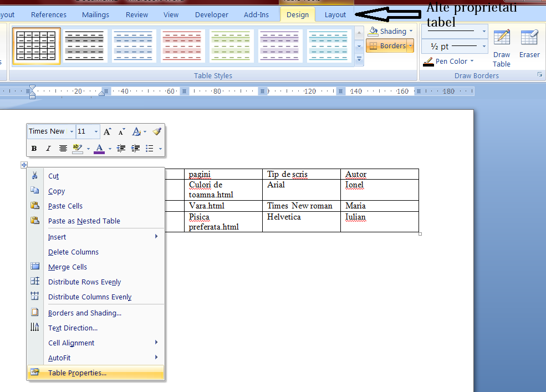Toggle Italic on the mini toolbar

click(47, 148)
